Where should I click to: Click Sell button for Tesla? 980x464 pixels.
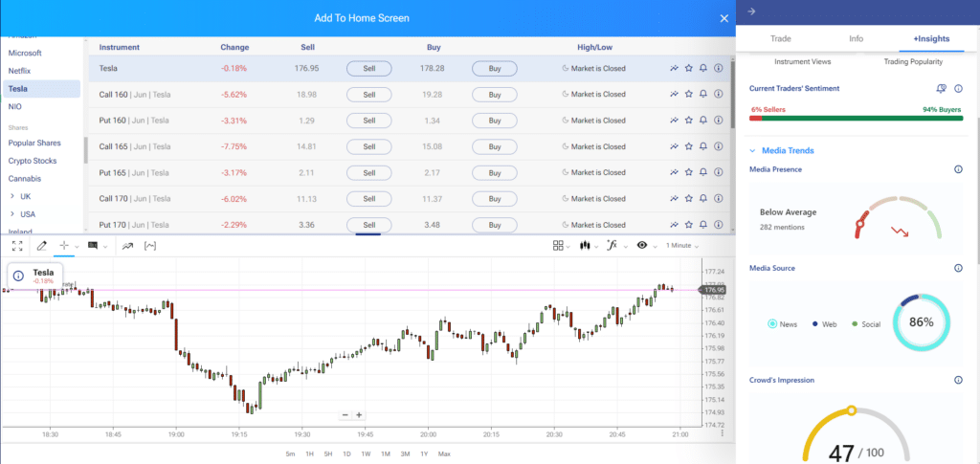[369, 69]
